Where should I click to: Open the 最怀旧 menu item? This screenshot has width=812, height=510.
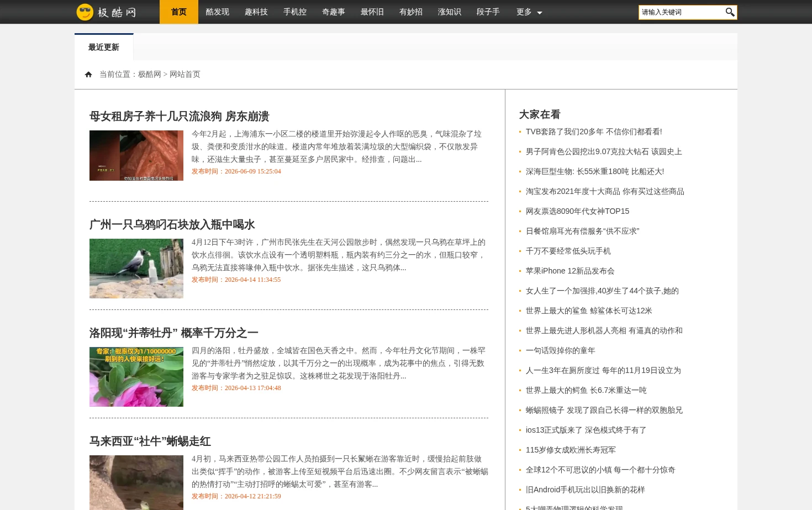point(372,12)
